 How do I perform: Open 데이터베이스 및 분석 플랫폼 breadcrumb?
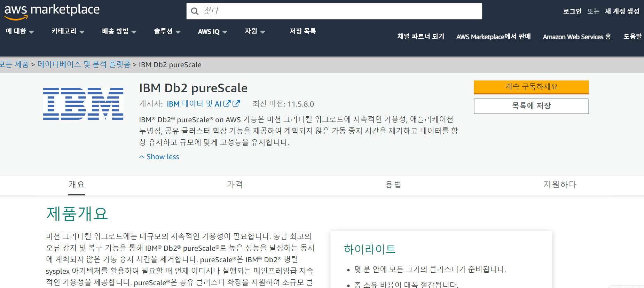pyautogui.click(x=84, y=64)
